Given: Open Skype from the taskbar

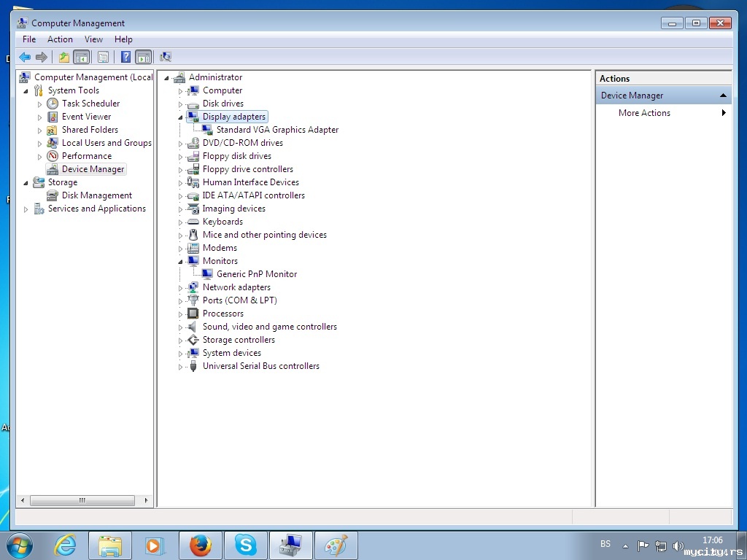Looking at the screenshot, I should pos(246,545).
